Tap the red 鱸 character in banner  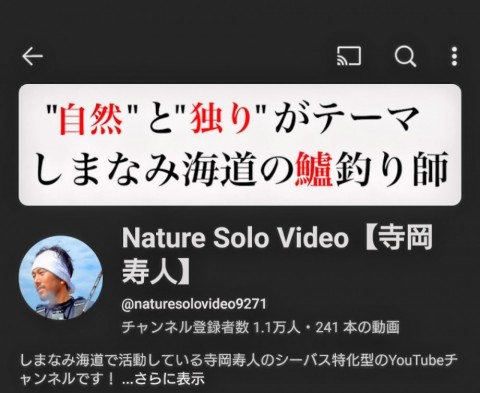pos(313,169)
